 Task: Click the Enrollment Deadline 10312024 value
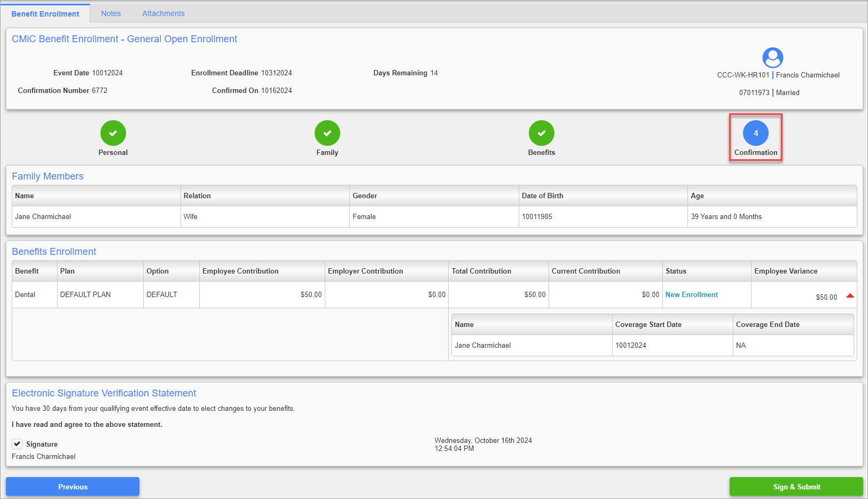(x=276, y=73)
